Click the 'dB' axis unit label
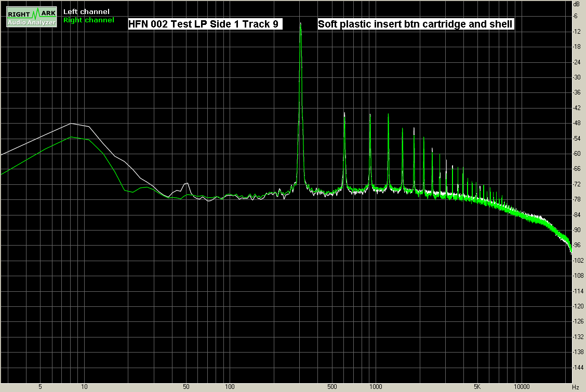The image size is (586, 392). click(576, 4)
